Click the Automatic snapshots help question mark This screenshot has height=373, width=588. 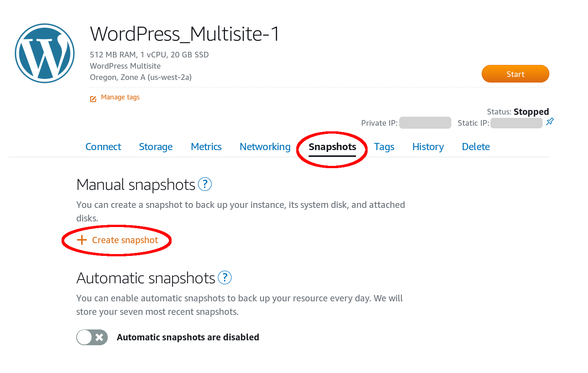[225, 278]
